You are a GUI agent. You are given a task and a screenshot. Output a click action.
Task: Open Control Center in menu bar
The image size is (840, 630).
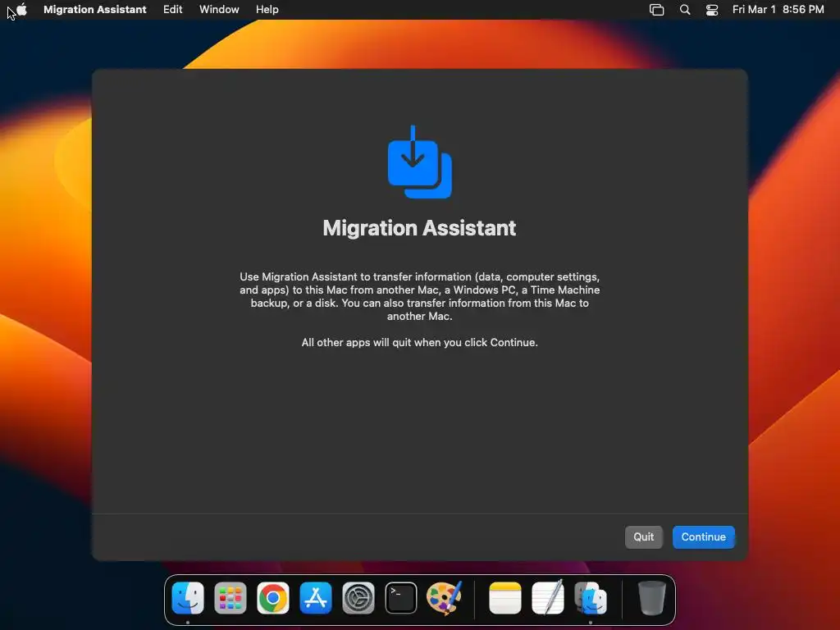click(x=712, y=10)
